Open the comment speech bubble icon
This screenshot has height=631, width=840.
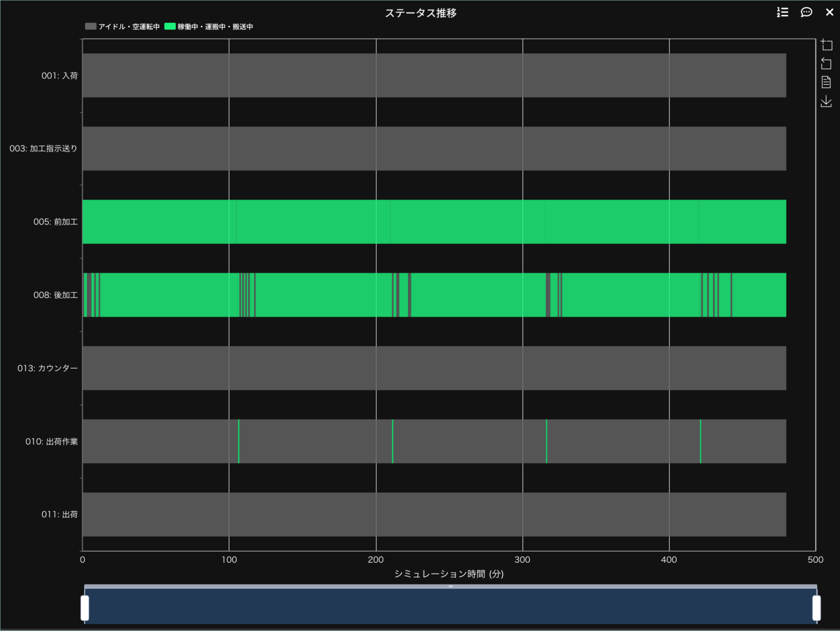pos(806,12)
